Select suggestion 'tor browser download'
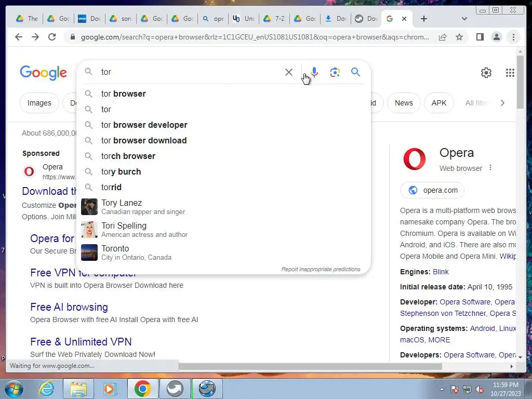Screen dimensions: 532x399 223,140
